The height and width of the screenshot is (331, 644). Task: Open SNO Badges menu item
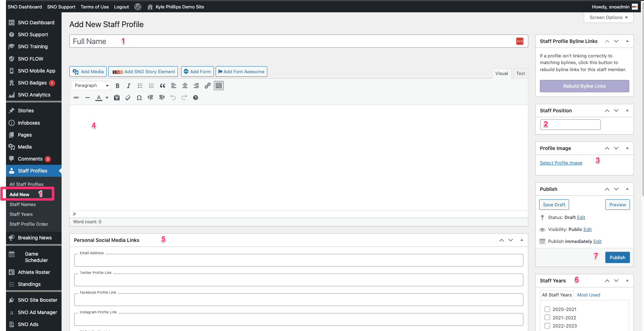pyautogui.click(x=34, y=83)
